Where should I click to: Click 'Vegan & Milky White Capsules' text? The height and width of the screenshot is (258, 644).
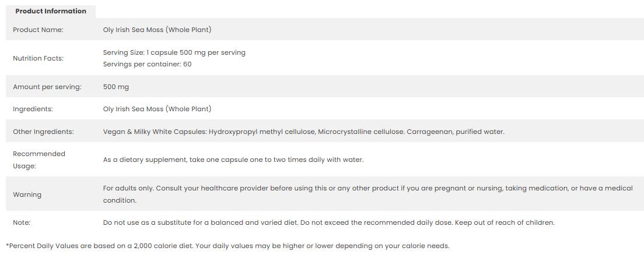155,132
